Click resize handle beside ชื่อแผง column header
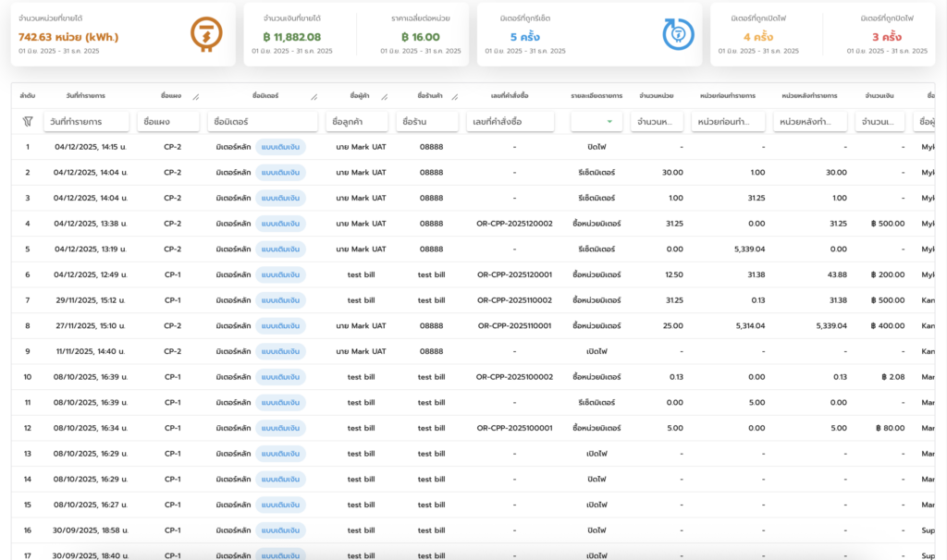 click(x=195, y=96)
